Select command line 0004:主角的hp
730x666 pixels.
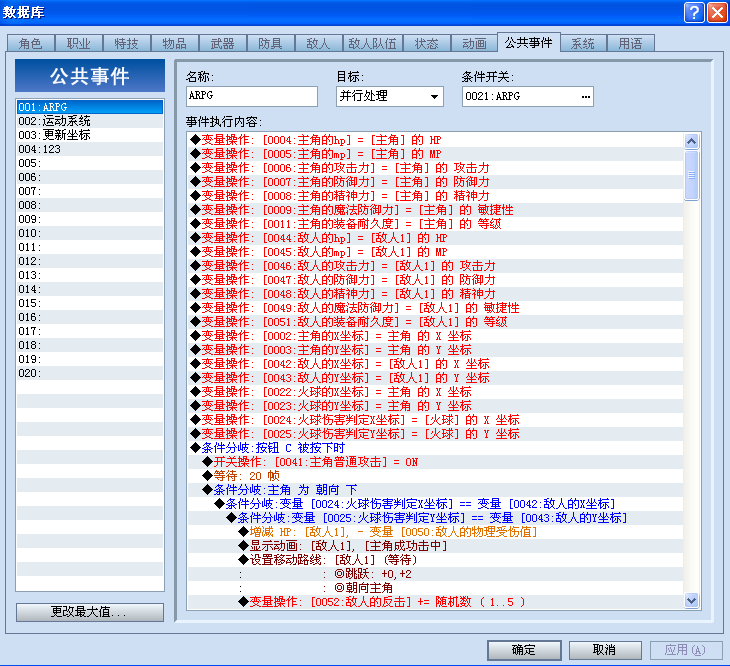coord(435,140)
